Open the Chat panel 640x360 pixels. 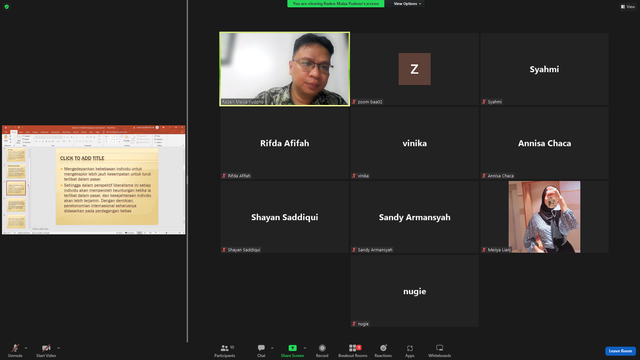tap(261, 350)
